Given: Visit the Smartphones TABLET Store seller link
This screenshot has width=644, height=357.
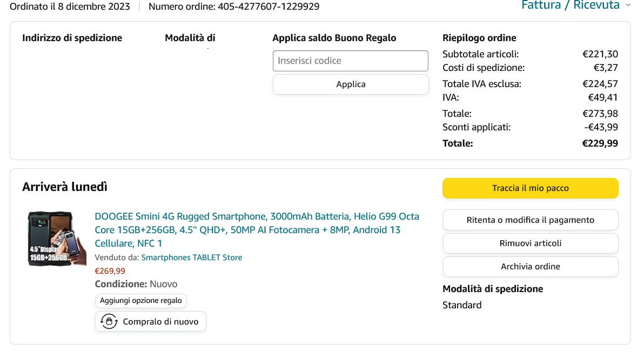Looking at the screenshot, I should click(191, 257).
